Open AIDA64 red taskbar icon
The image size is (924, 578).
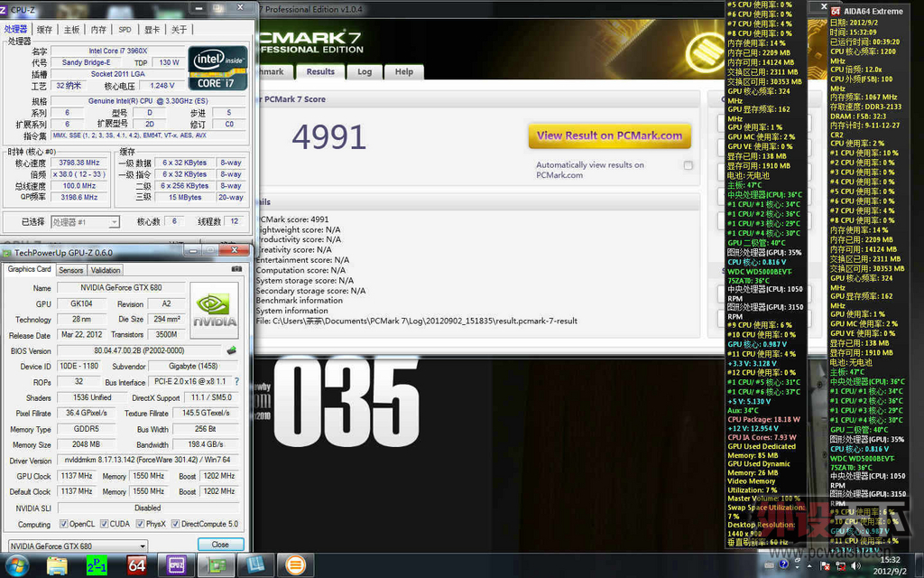[x=137, y=565]
